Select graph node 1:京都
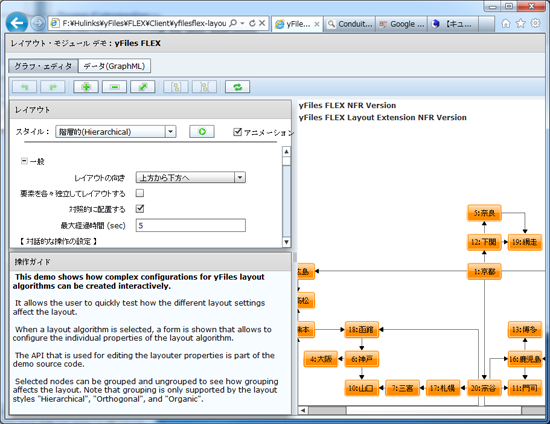Image resolution: width=550 pixels, height=424 pixels. coord(484,271)
